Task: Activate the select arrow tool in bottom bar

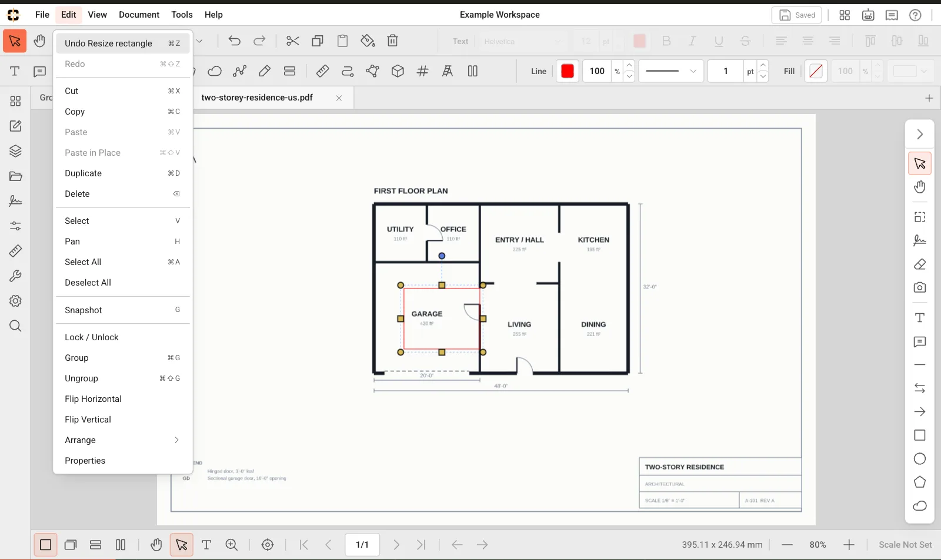Action: 182,545
